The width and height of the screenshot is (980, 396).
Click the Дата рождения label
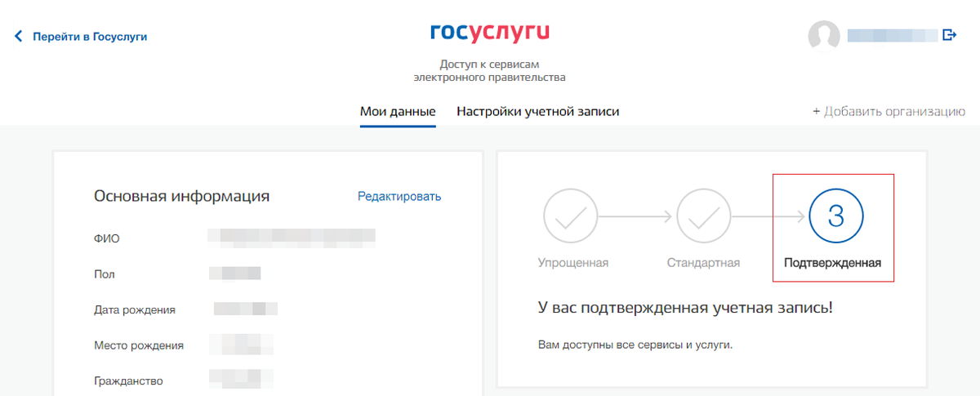[x=135, y=310]
